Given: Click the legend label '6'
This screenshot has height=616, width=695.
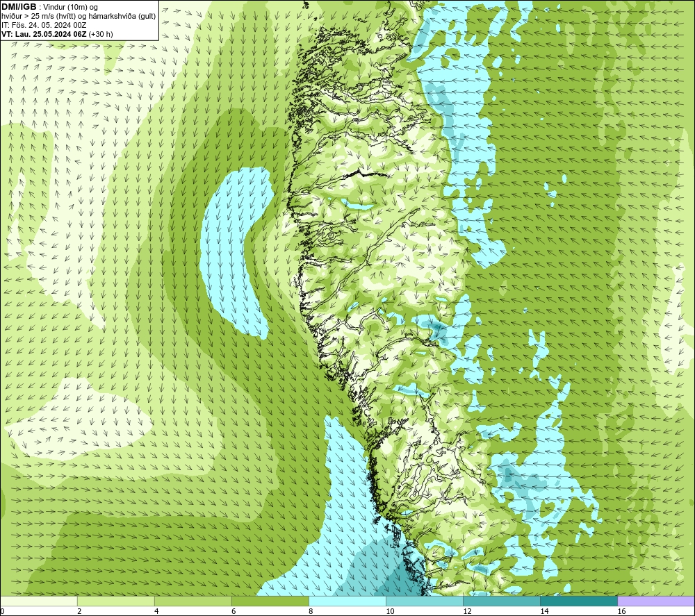Looking at the screenshot, I should (234, 612).
